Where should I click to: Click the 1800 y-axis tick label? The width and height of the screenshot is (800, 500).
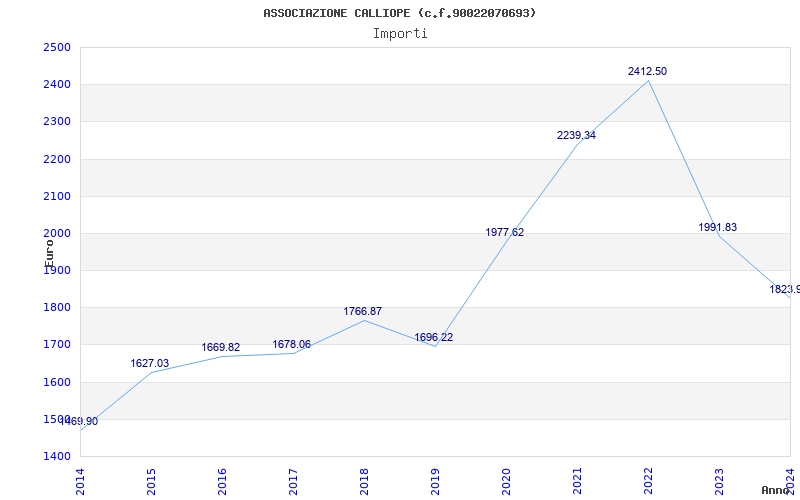[x=57, y=308]
